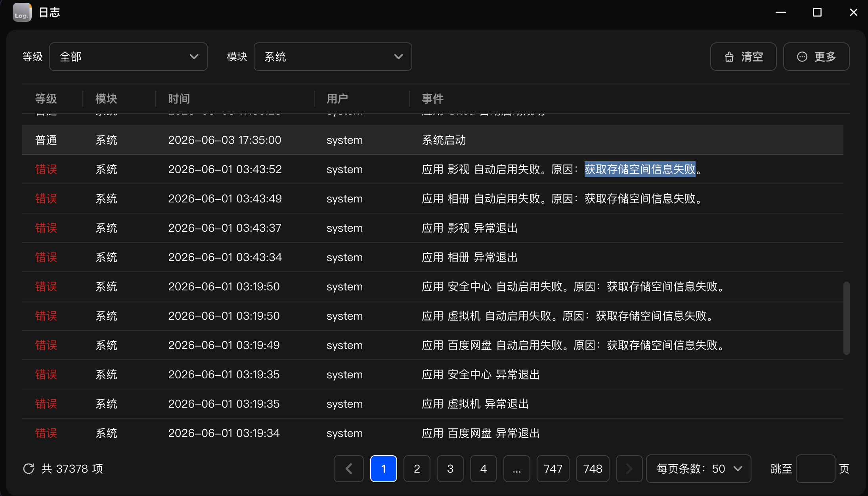The image size is (868, 496).
Task: Open the pagination ellipsis page button
Action: 517,469
